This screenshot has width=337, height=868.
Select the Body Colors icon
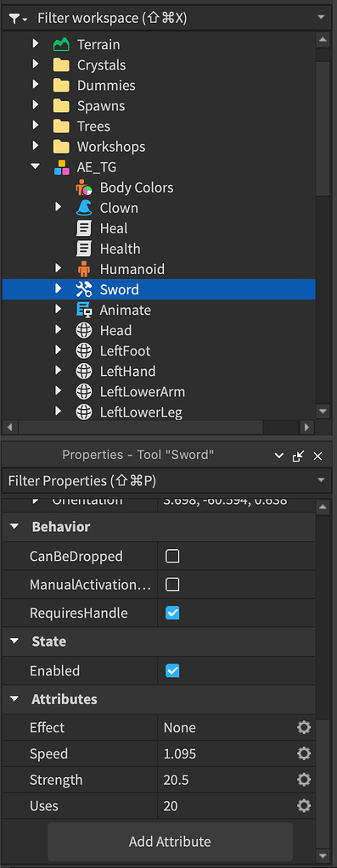(83, 188)
